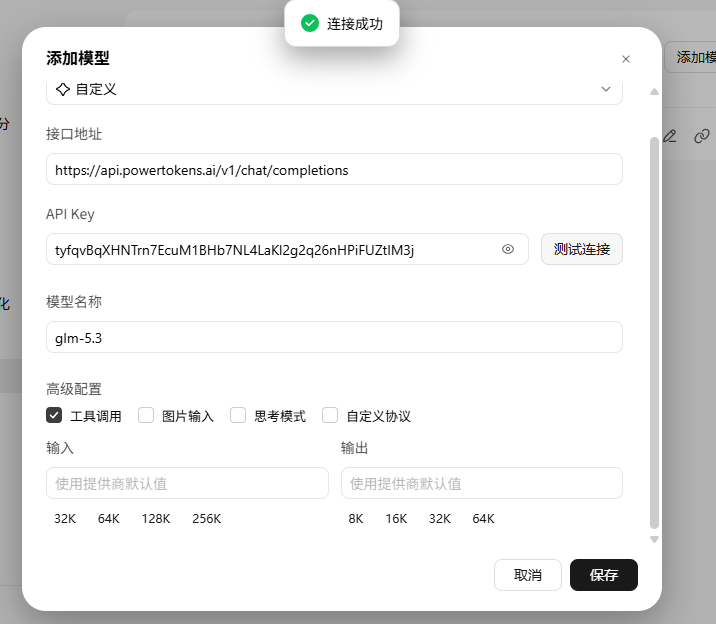Select the 32K input preset
Viewport: 716px width, 624px height.
65,519
